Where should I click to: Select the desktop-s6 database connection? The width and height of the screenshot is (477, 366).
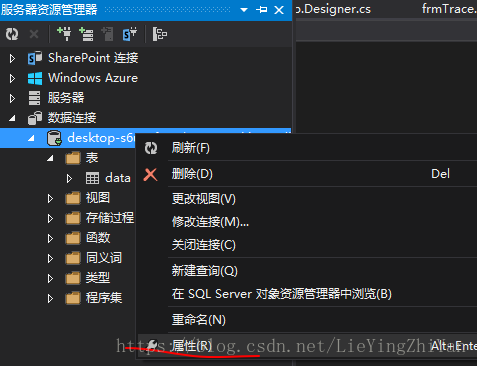[x=101, y=138]
